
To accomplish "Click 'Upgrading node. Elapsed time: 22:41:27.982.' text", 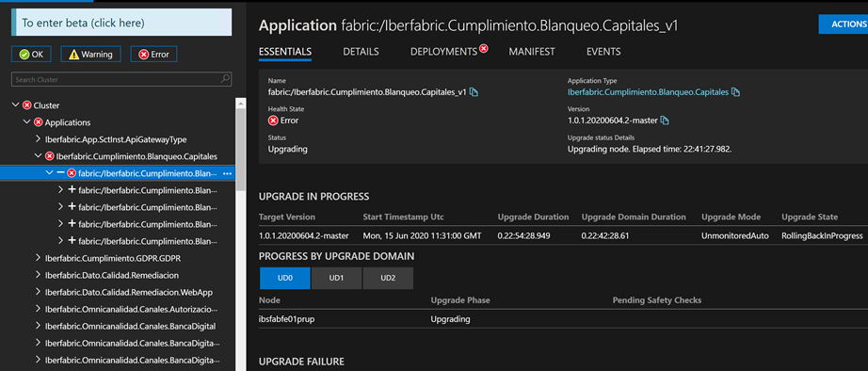I will pyautogui.click(x=650, y=149).
